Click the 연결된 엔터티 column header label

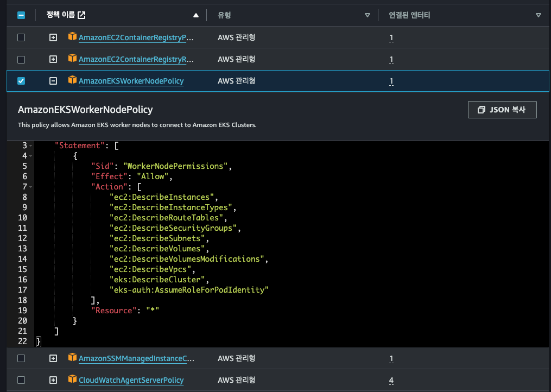(409, 15)
